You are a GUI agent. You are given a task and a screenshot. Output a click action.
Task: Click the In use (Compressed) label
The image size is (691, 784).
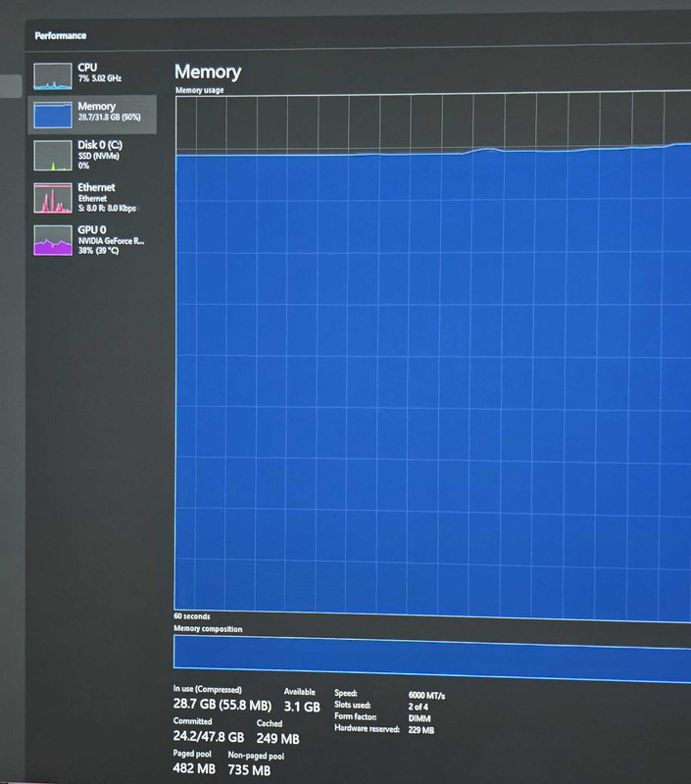pos(208,689)
